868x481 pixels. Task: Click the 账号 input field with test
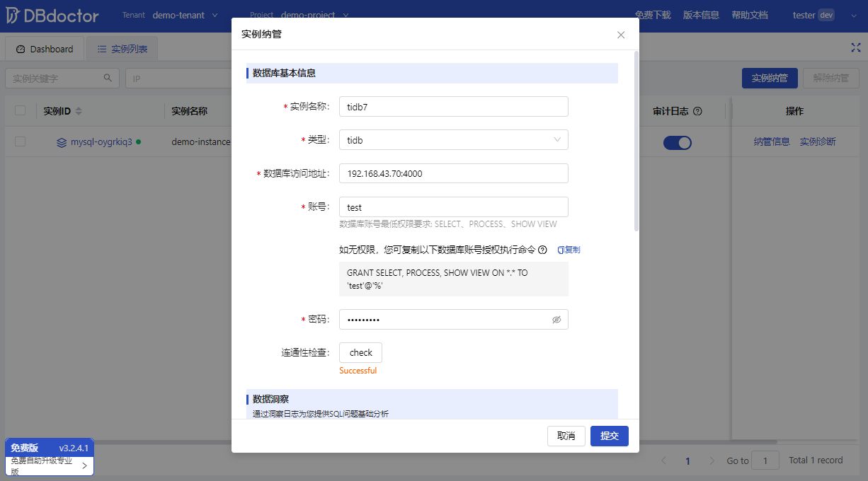pyautogui.click(x=454, y=207)
